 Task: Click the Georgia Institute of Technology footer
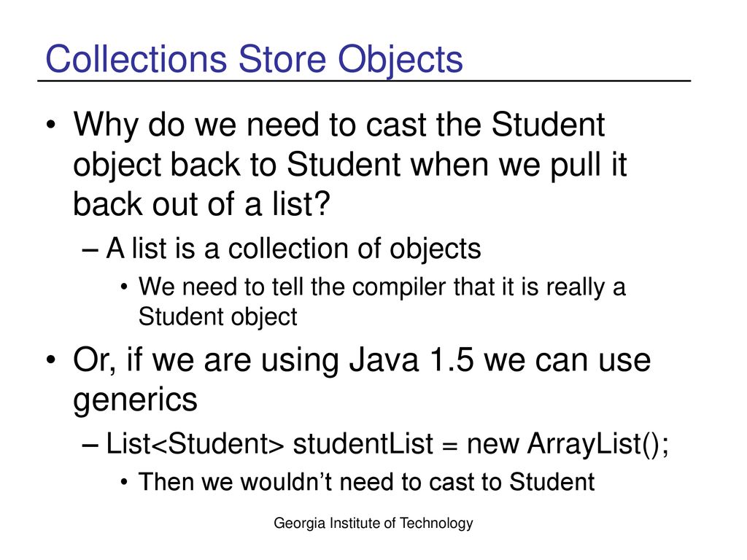tap(373, 524)
